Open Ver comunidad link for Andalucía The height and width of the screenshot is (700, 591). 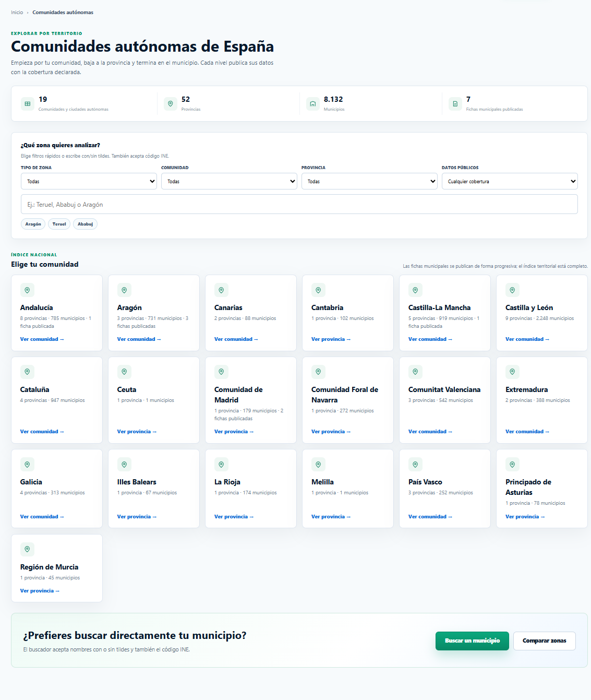coord(42,339)
